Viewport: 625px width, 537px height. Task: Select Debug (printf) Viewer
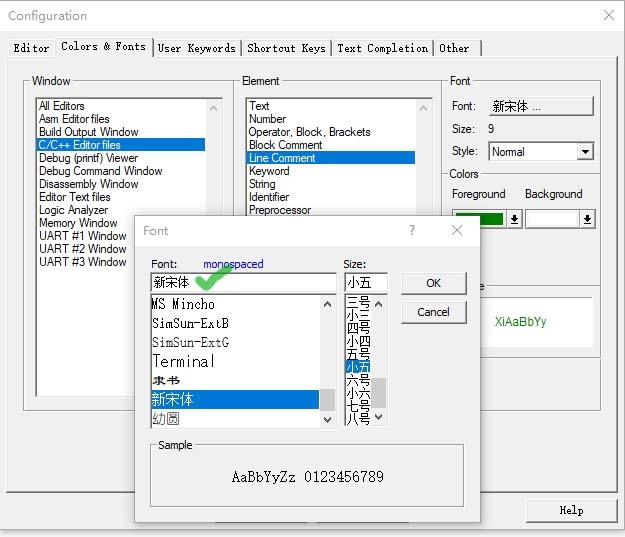121,158
